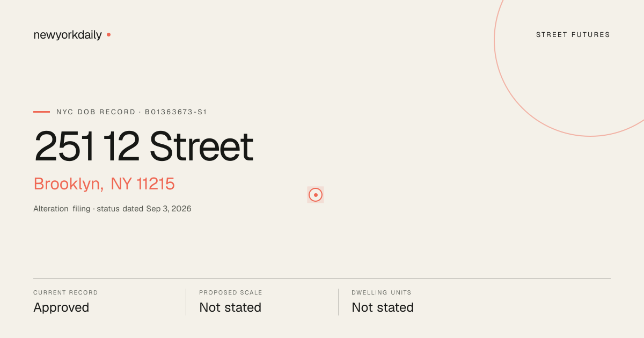Click the record ID B01363673-S1

[176, 112]
